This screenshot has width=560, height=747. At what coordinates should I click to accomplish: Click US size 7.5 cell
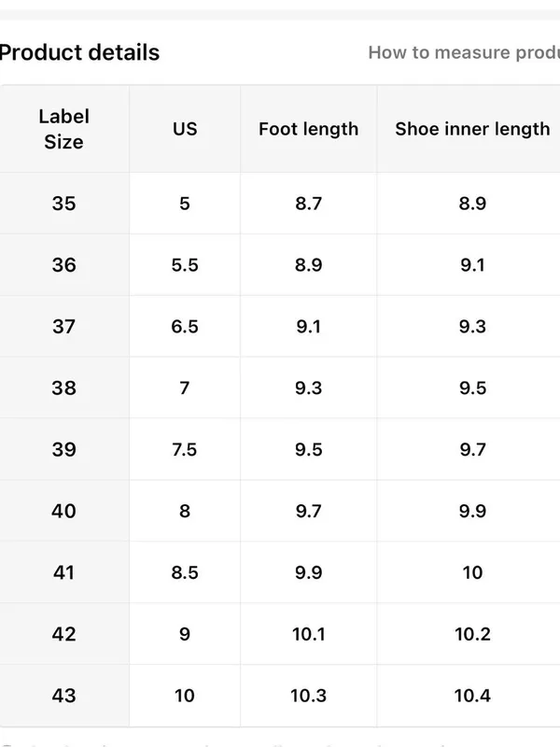185,449
